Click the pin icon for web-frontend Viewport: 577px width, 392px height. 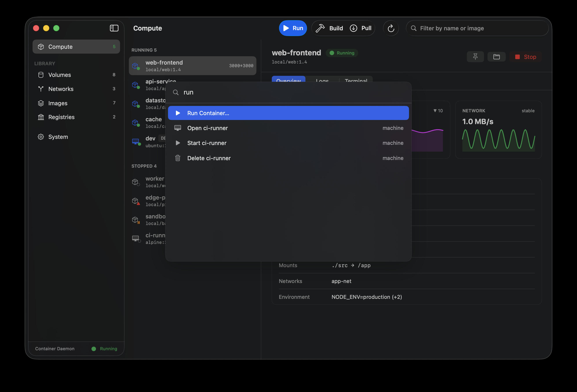(475, 57)
